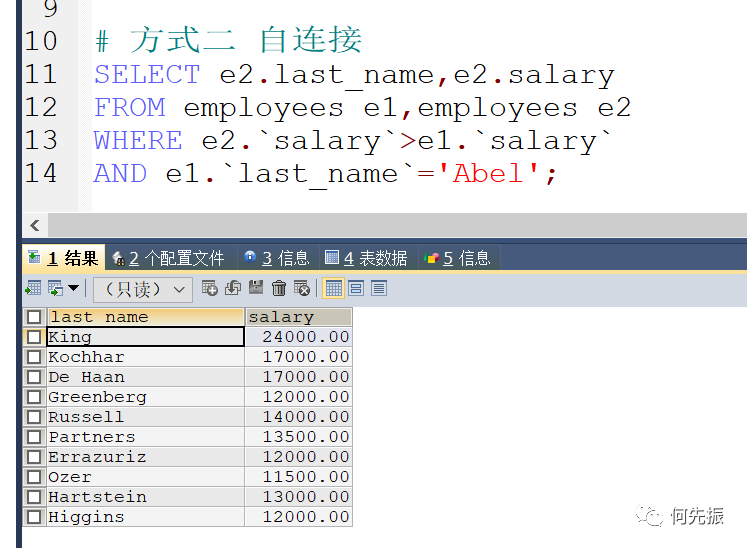Open the 只读 read-only mode dropdown

(x=143, y=289)
